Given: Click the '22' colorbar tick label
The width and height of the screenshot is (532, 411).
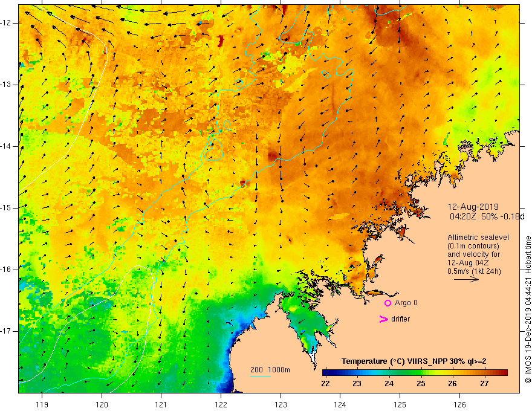Looking at the screenshot, I should [325, 384].
